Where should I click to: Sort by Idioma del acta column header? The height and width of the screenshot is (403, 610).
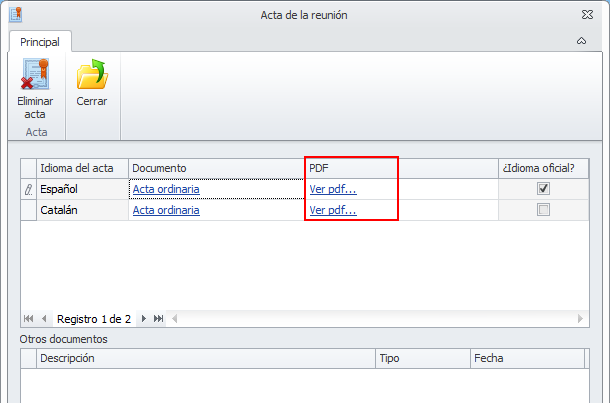(x=82, y=168)
